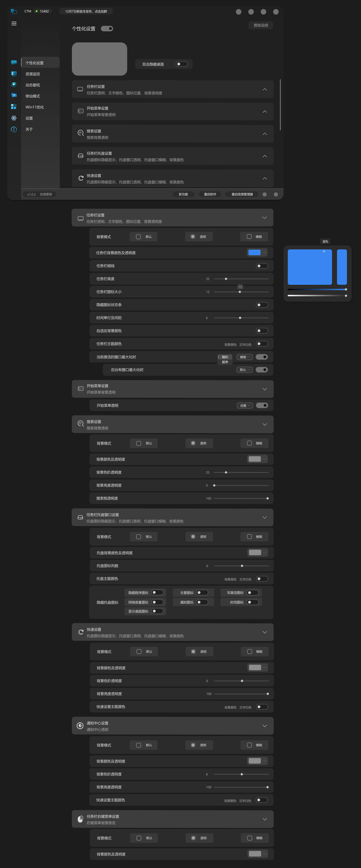Viewport: 361px width, 868px height.
Task: Toggle the main 个性化设置 switch
Action: 107,29
